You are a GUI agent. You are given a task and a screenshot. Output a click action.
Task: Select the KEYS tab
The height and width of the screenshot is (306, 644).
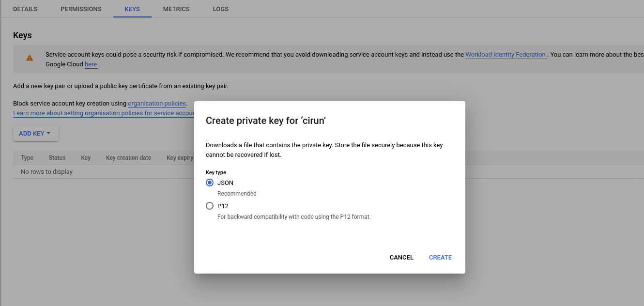click(x=132, y=9)
